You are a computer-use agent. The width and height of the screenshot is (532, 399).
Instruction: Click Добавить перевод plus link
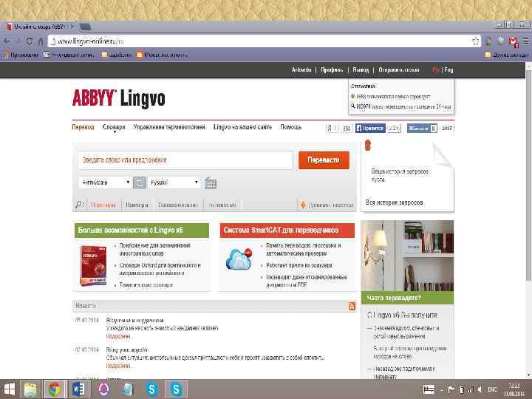pyautogui.click(x=327, y=205)
